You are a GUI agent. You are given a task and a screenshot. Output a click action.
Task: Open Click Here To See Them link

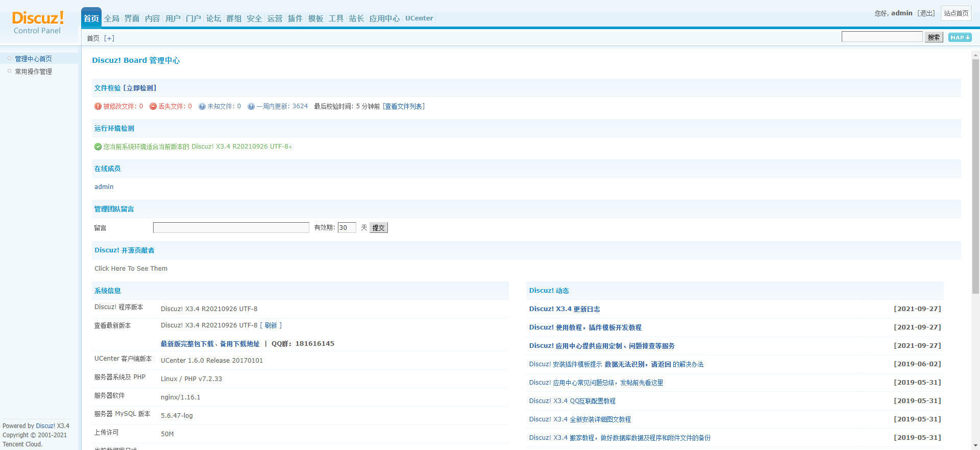tap(131, 269)
